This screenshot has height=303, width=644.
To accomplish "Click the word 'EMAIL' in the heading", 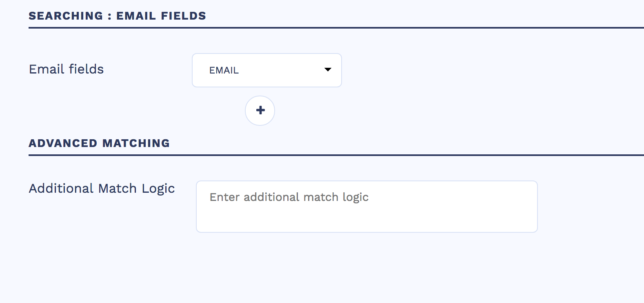I will (x=136, y=16).
